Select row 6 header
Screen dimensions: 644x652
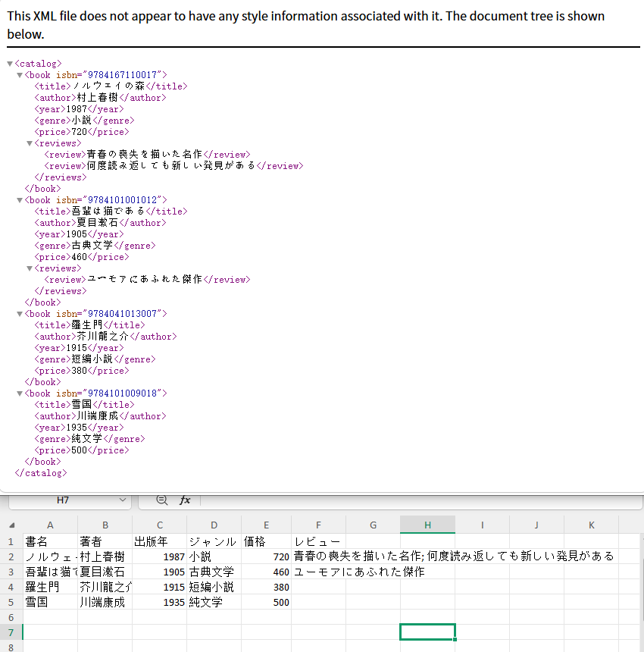coord(11,617)
